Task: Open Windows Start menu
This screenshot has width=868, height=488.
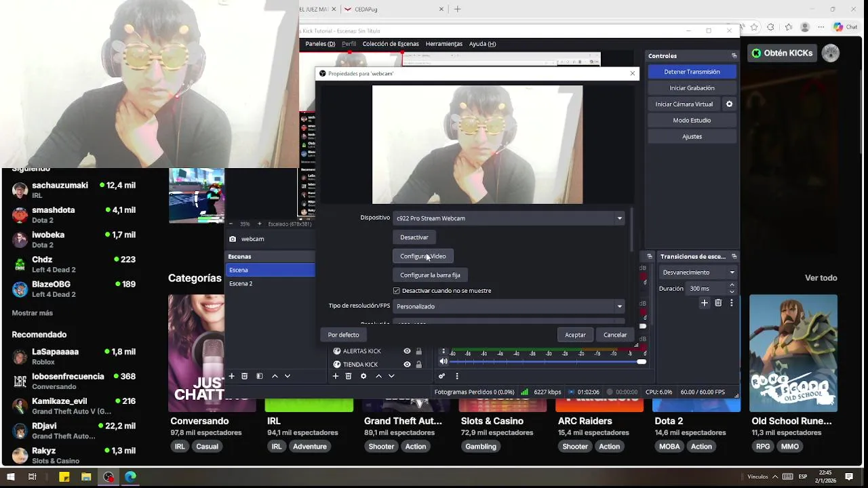Action: (x=10, y=477)
